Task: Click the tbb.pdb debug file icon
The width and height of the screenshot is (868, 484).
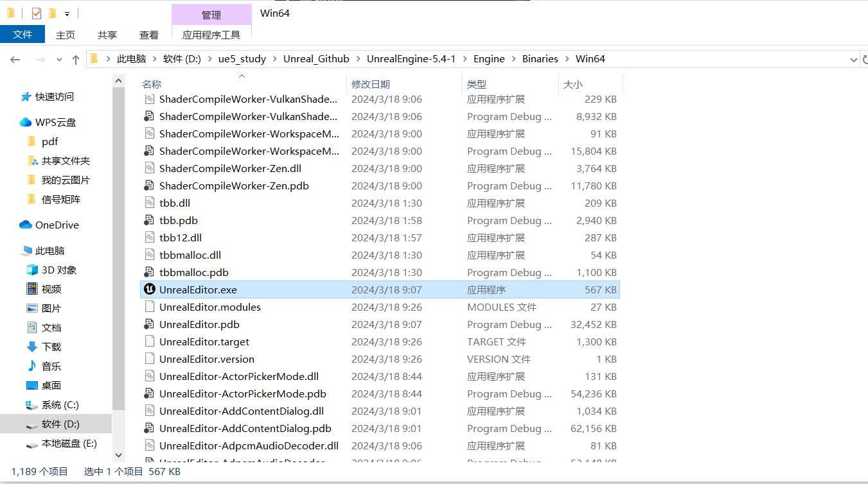Action: click(x=149, y=220)
